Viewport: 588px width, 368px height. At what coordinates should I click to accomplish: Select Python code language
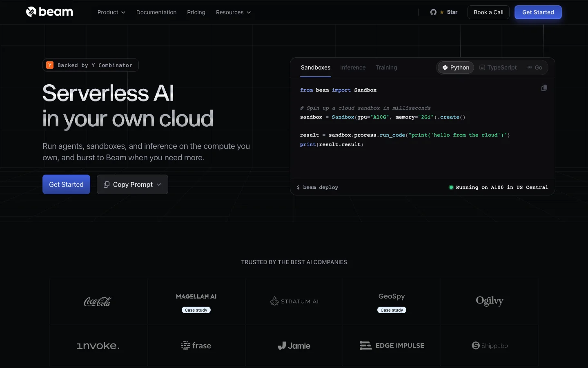(x=456, y=67)
